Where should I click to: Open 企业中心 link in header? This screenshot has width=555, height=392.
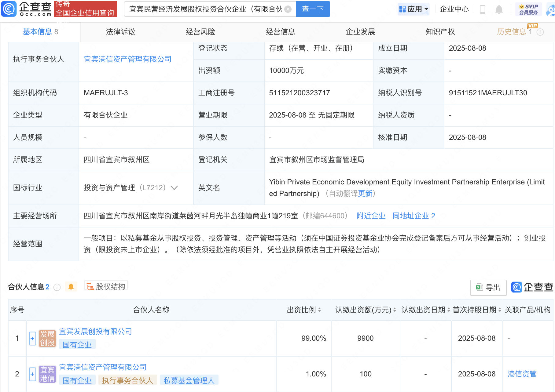(454, 9)
